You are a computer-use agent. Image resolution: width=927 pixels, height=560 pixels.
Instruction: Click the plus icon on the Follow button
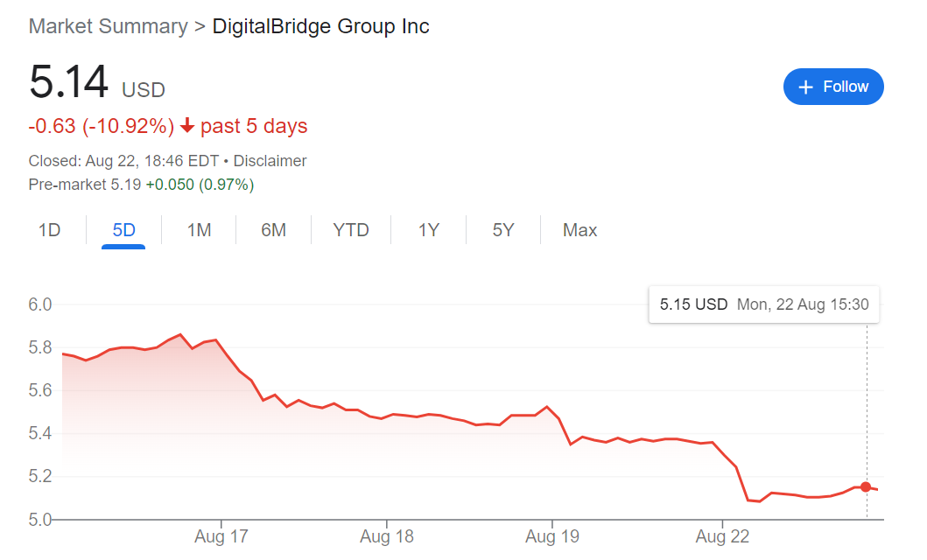point(804,87)
